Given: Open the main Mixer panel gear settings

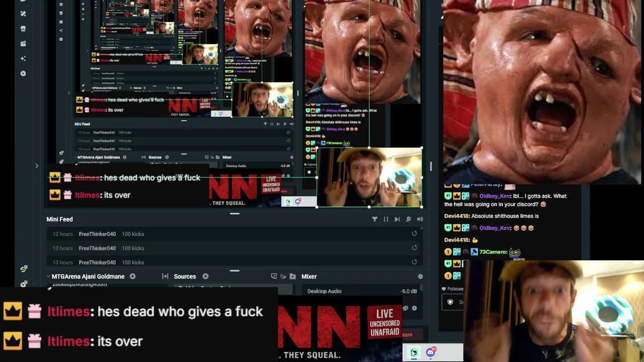Looking at the screenshot, I should click(420, 277).
